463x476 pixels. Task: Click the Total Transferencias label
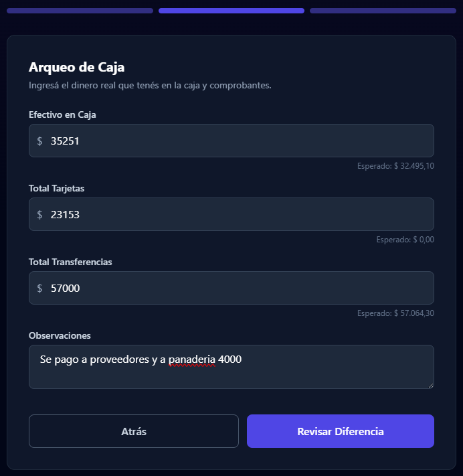pos(70,262)
